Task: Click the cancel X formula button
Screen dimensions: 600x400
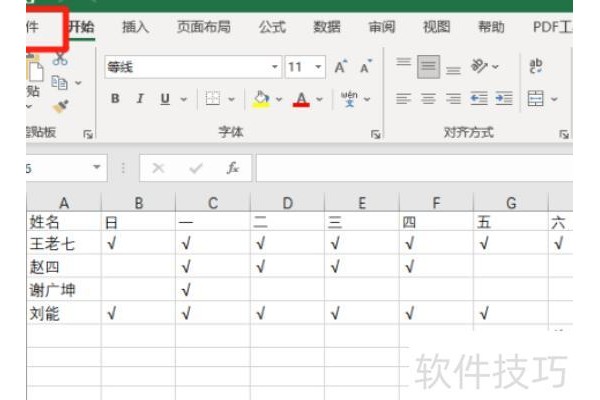Action: pyautogui.click(x=158, y=168)
